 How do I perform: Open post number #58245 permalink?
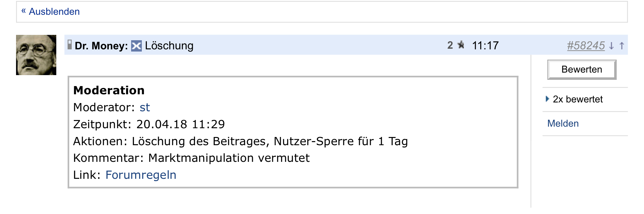(x=586, y=46)
